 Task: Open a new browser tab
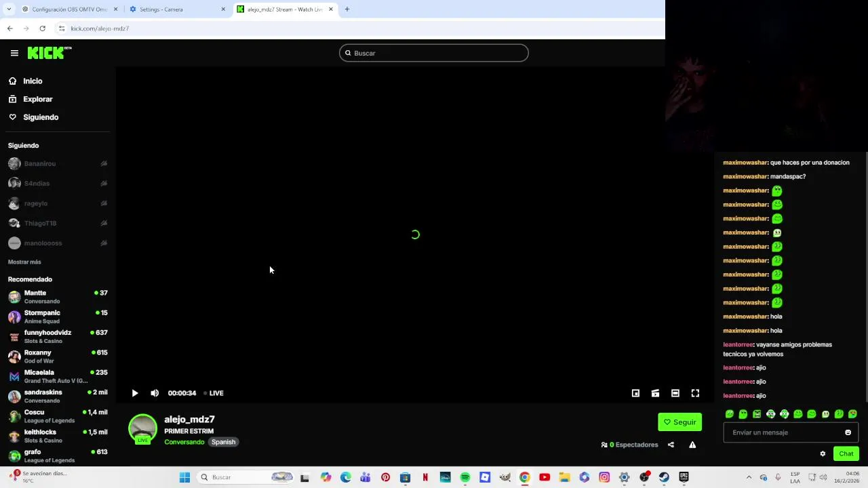(347, 9)
